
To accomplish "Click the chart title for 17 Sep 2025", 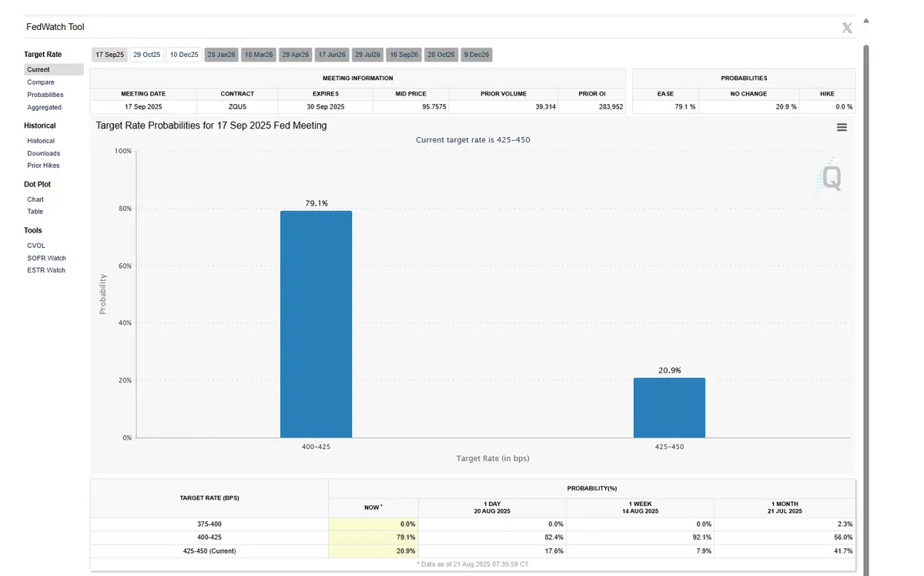I will pos(211,126).
